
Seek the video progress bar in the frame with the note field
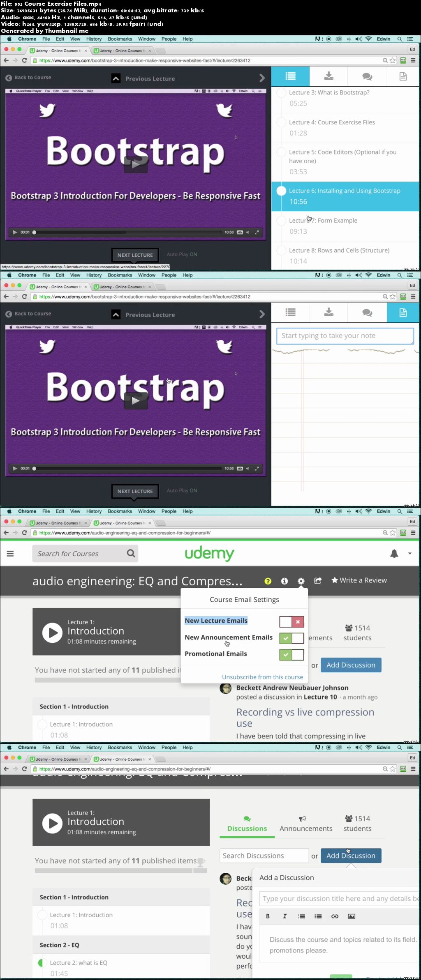click(127, 469)
